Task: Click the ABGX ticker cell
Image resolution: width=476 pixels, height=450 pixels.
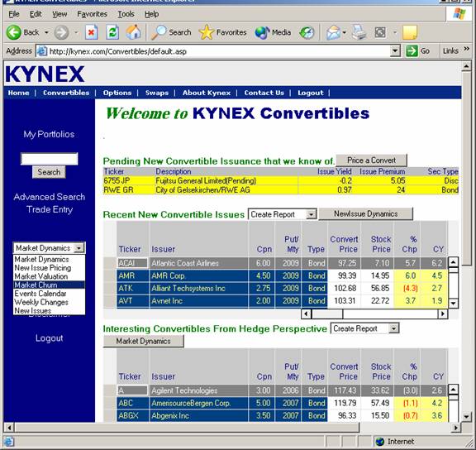Action: 133,415
